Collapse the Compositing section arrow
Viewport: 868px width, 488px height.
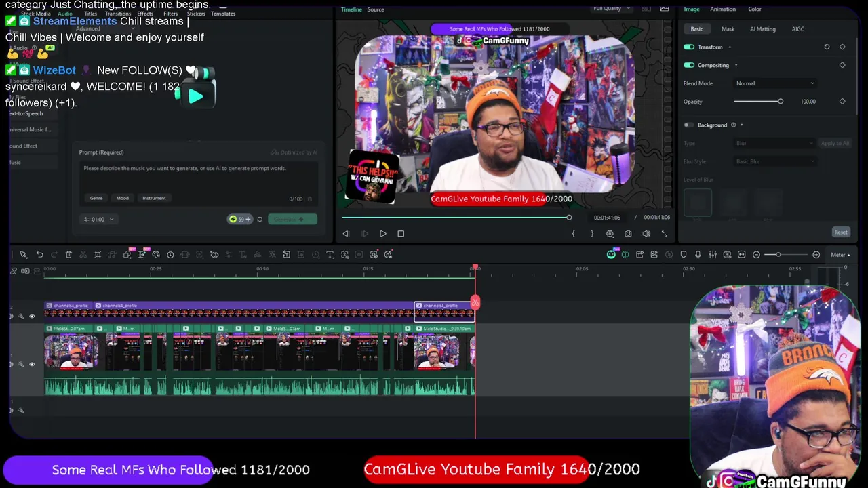tap(736, 65)
